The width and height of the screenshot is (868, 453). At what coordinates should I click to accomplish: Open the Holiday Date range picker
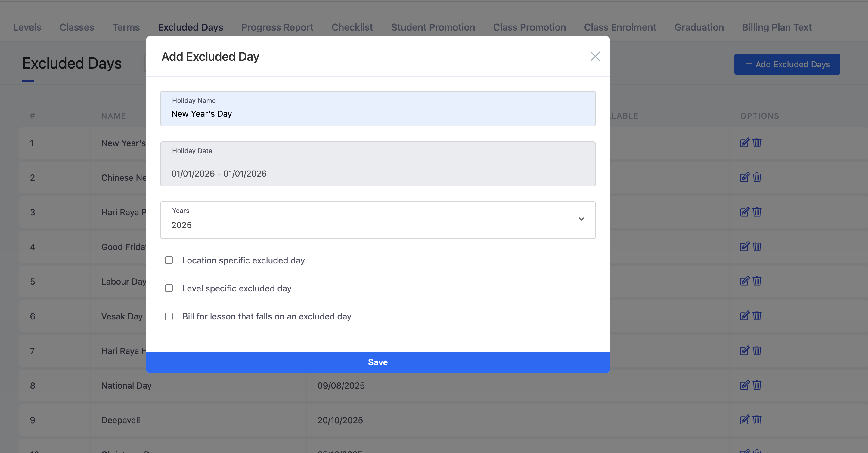coord(377,168)
